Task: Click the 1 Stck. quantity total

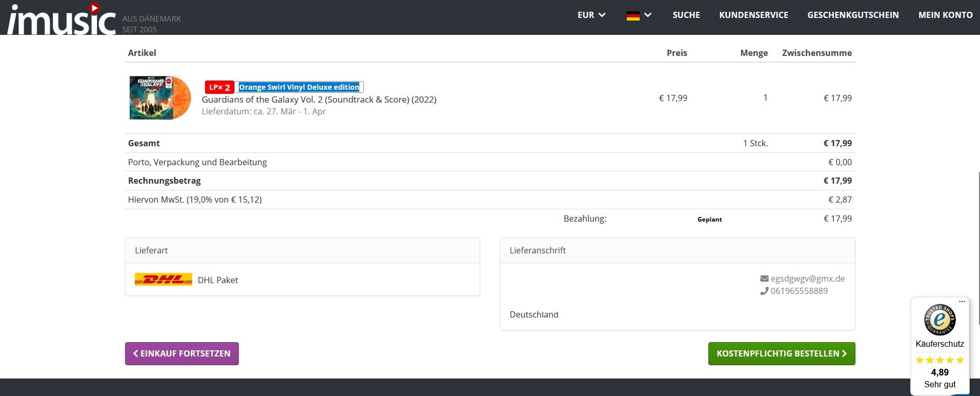Action: (756, 143)
